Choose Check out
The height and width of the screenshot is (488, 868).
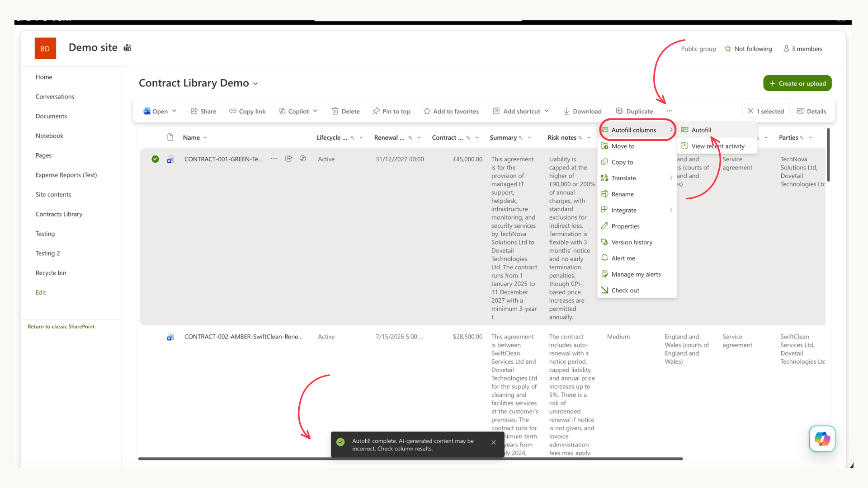(637, 291)
